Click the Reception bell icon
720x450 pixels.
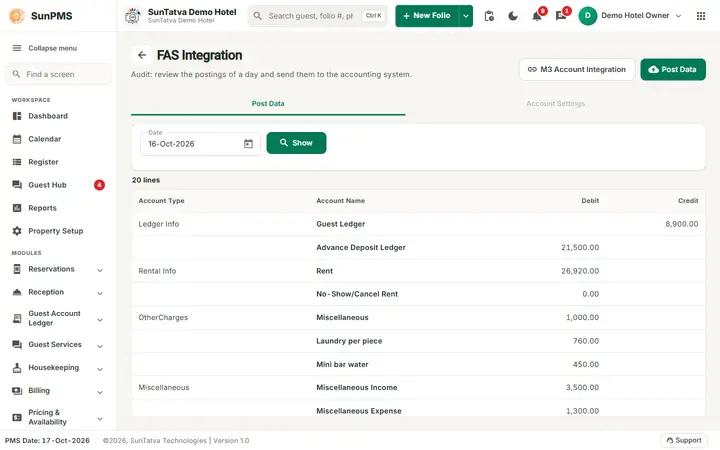[17, 292]
